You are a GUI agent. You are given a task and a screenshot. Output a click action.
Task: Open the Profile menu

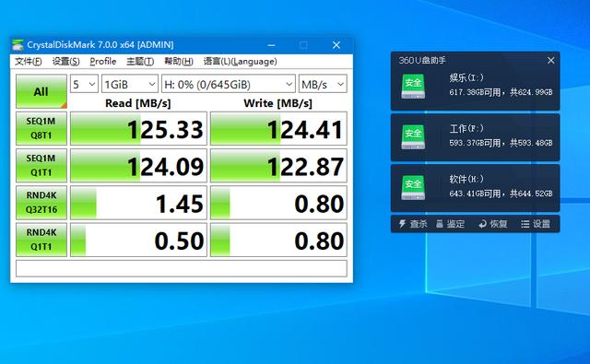(x=103, y=62)
